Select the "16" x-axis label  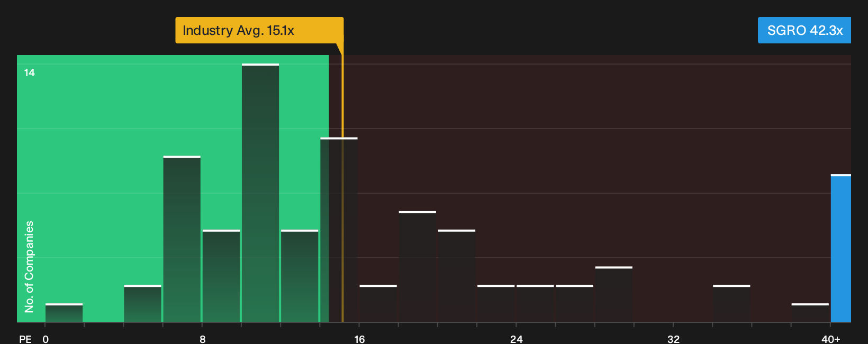pyautogui.click(x=359, y=339)
